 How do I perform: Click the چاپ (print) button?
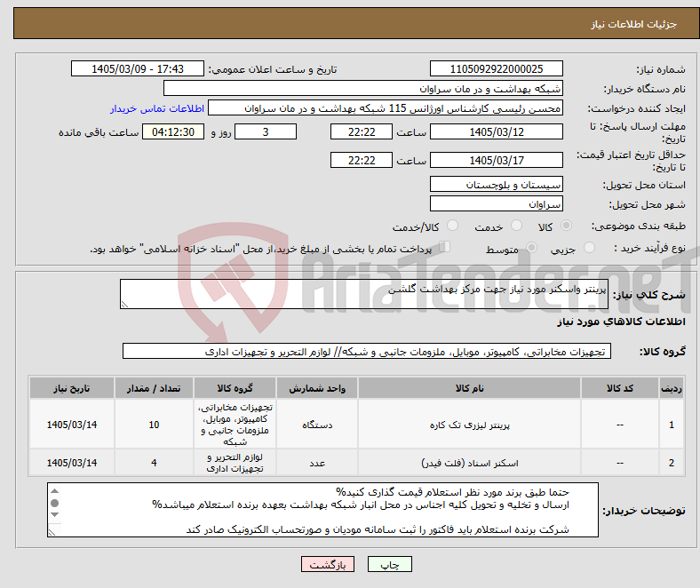pyautogui.click(x=389, y=564)
